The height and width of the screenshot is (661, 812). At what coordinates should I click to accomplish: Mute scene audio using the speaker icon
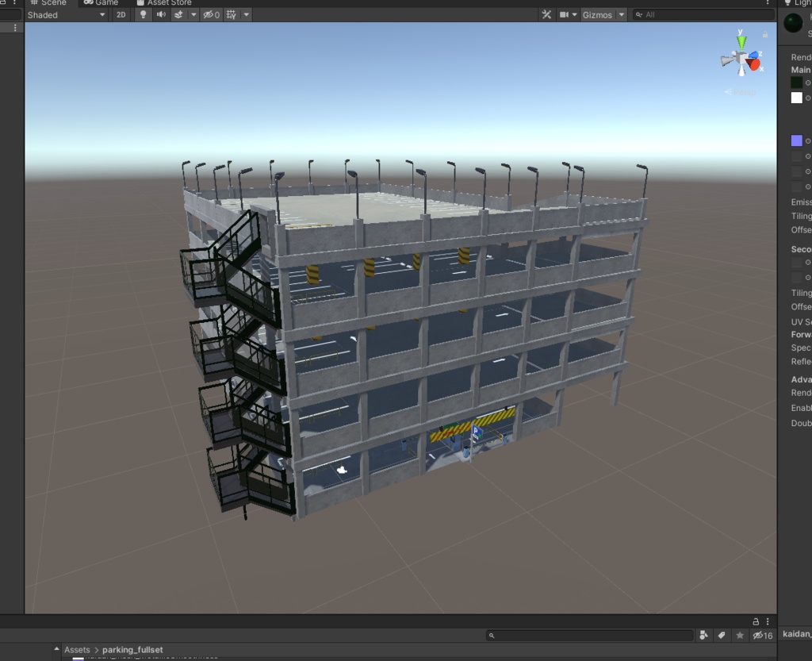[163, 14]
